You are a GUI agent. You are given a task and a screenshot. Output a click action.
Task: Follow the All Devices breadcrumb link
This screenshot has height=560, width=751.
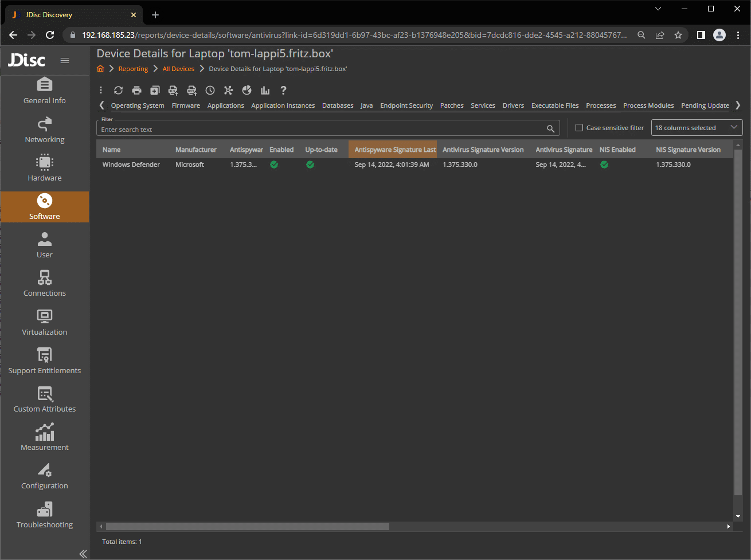click(x=178, y=69)
